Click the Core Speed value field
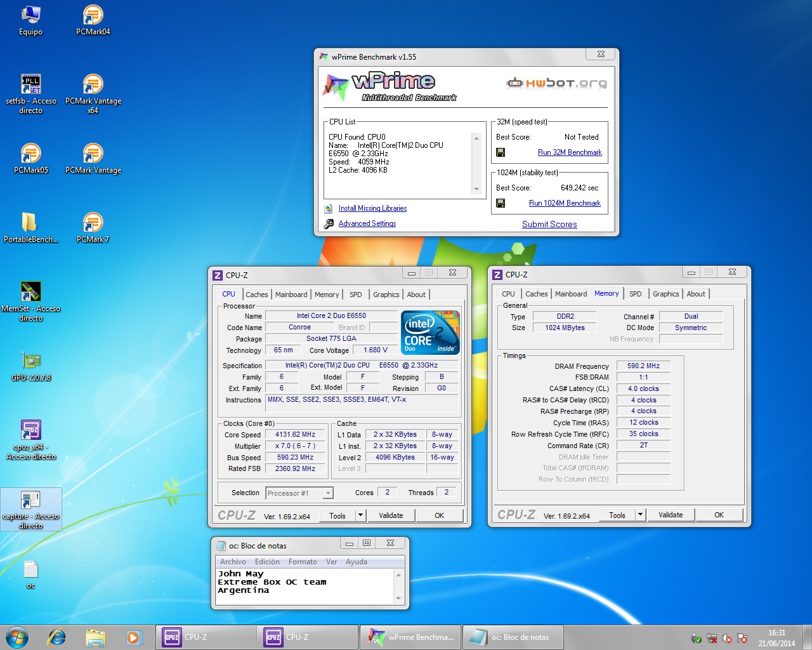The height and width of the screenshot is (650, 812). (295, 435)
